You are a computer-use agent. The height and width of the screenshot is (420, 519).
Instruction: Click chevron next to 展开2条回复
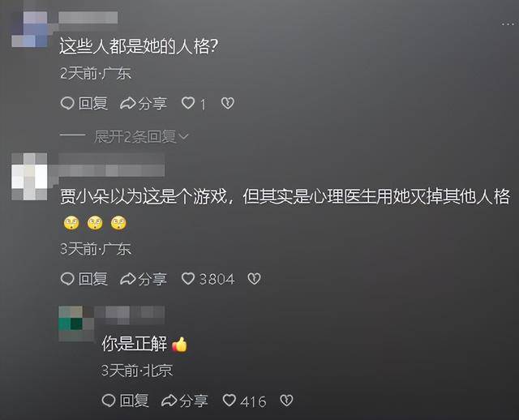tap(184, 136)
